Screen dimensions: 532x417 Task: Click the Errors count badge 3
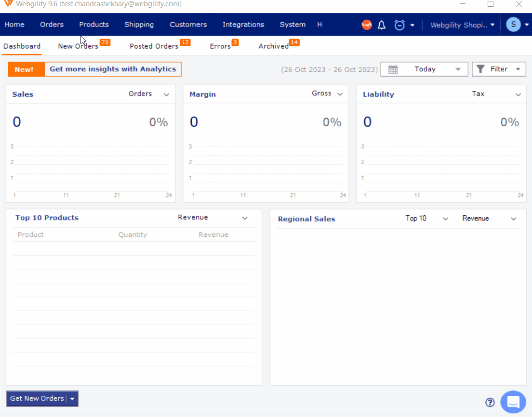coord(235,42)
